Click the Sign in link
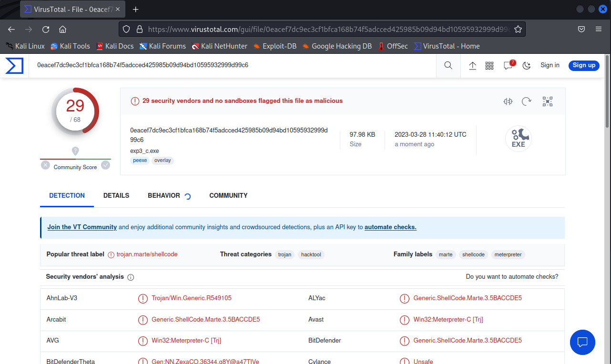611x364 pixels. pos(550,65)
